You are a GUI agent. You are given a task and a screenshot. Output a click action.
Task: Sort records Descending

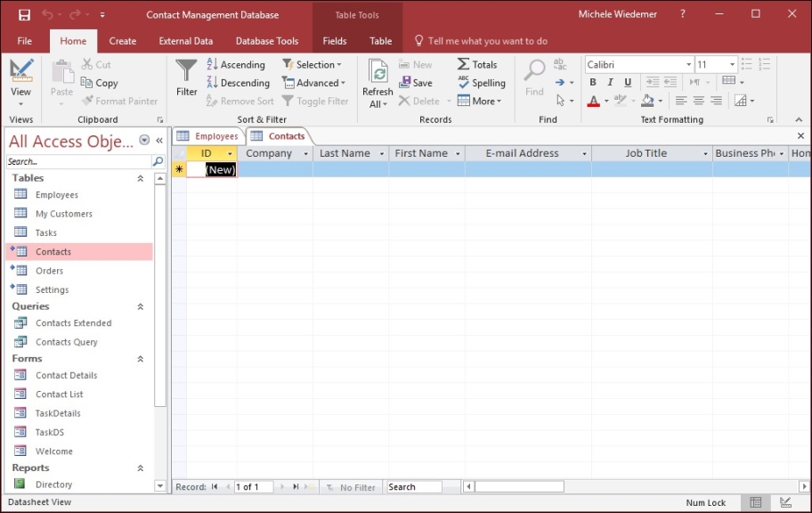pyautogui.click(x=239, y=83)
